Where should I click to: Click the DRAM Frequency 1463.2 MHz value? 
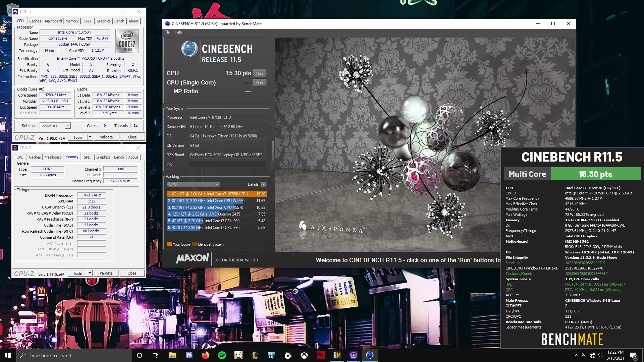click(91, 195)
